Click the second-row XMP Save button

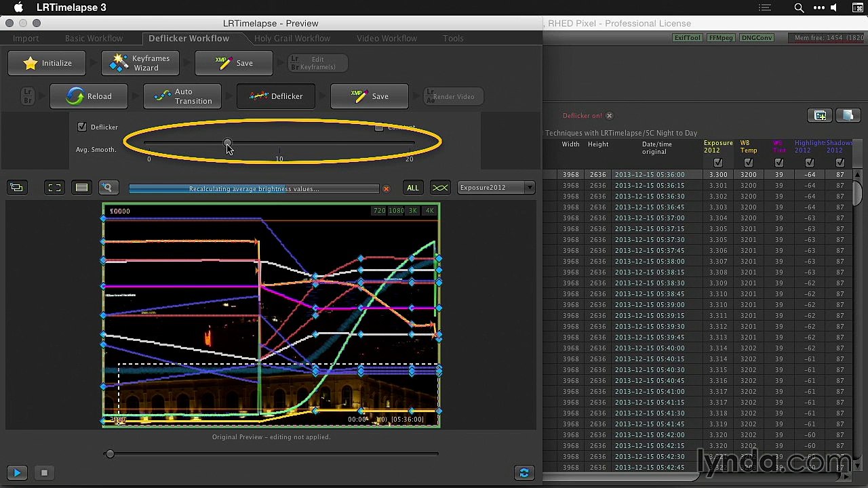click(370, 96)
